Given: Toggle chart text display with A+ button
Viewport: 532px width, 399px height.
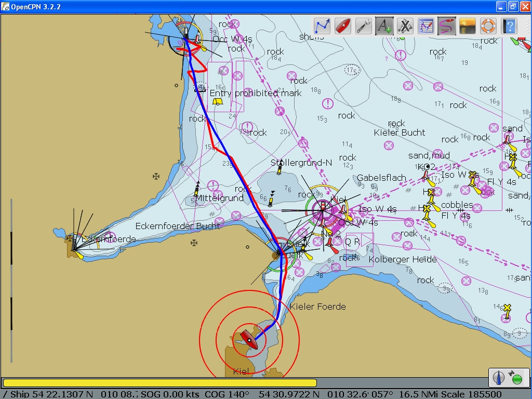Looking at the screenshot, I should [x=384, y=25].
